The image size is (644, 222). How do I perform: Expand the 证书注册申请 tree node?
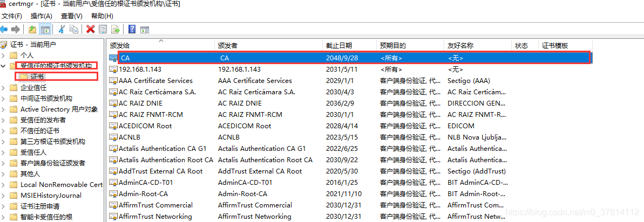(3, 206)
